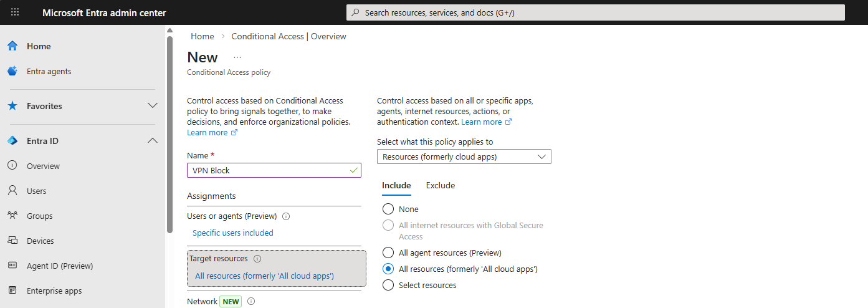Click the Entra agents icon
The width and height of the screenshot is (868, 308).
point(12,71)
